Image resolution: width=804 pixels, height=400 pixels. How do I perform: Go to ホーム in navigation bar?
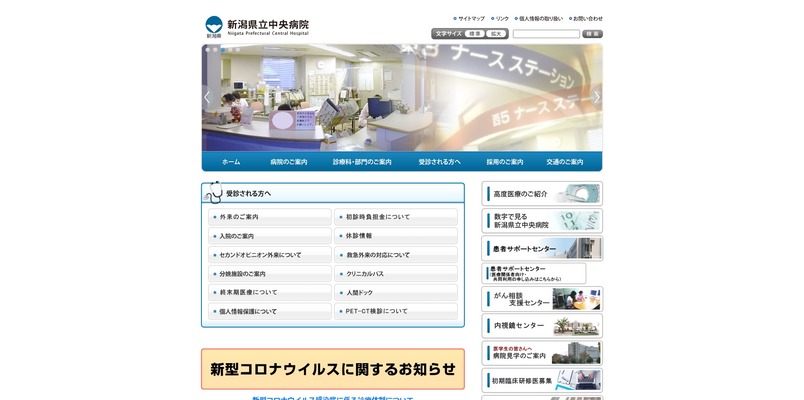pos(231,162)
